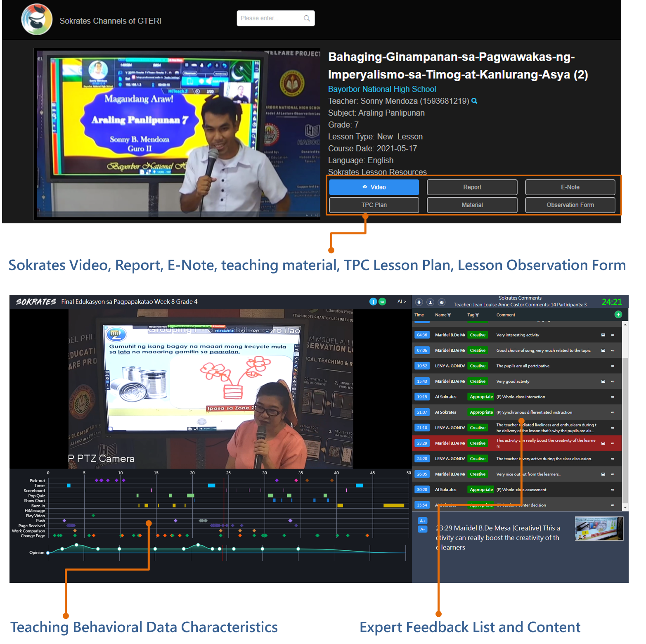The width and height of the screenshot is (646, 644).
Task: Click the eye icon on the Video button
Action: click(365, 187)
